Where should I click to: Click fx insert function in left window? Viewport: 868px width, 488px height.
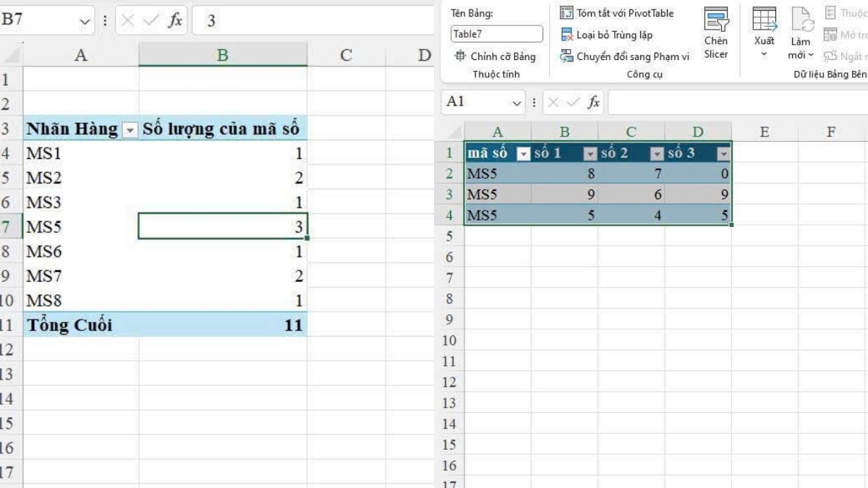175,20
